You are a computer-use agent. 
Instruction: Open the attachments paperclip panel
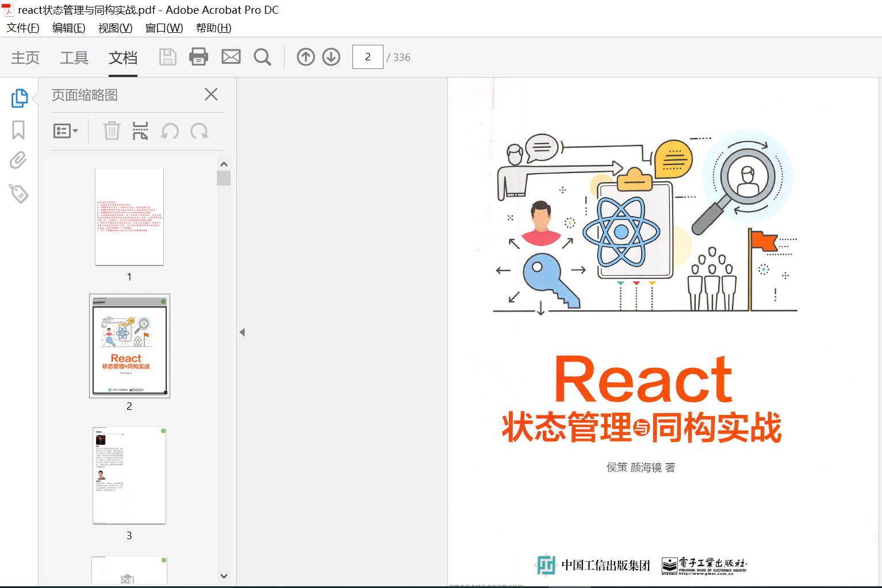(x=18, y=160)
